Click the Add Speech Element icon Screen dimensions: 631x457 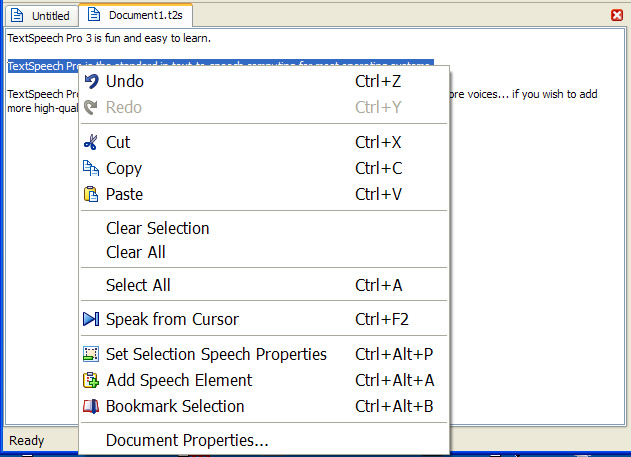(91, 380)
